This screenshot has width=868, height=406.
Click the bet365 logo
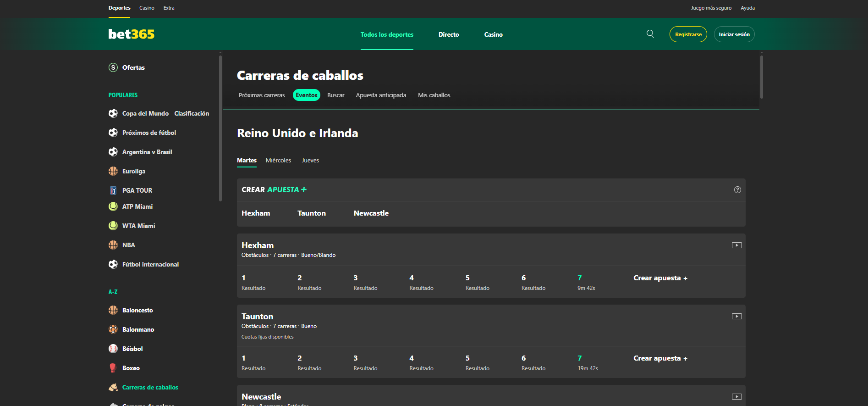(131, 34)
